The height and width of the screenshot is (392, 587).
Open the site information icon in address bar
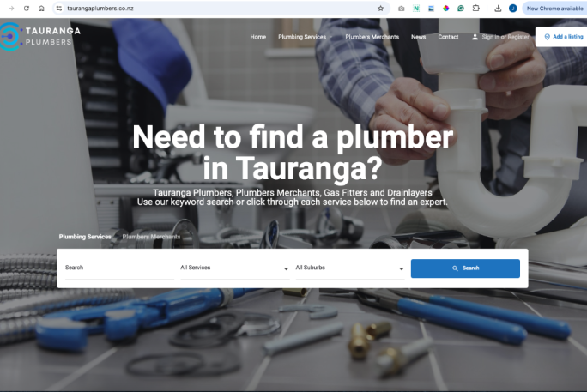(58, 9)
